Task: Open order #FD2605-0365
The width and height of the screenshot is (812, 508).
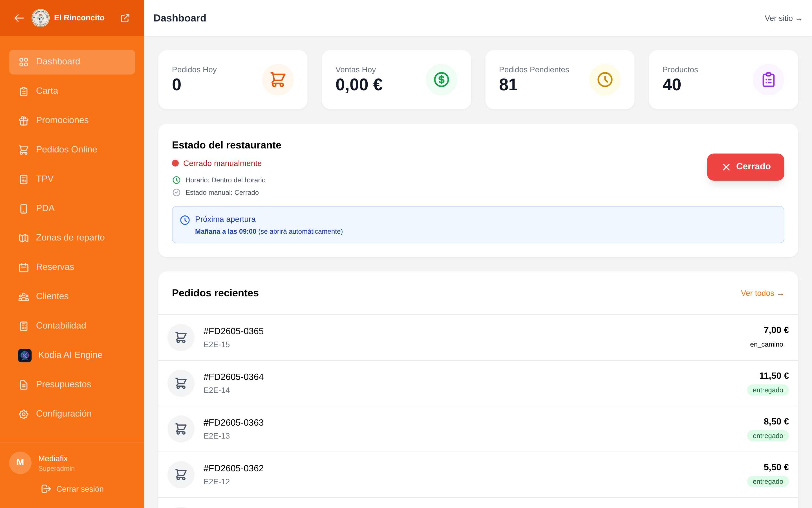Action: click(478, 338)
